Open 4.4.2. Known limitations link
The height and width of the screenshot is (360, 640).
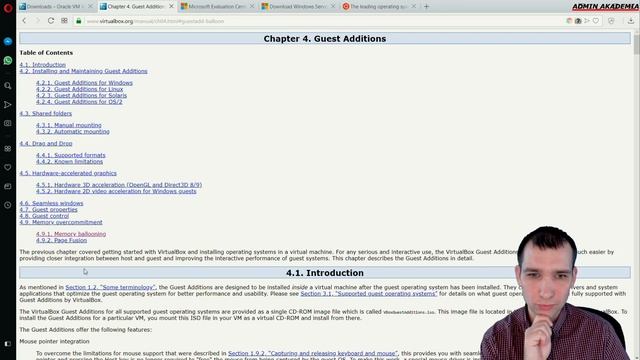coord(69,162)
